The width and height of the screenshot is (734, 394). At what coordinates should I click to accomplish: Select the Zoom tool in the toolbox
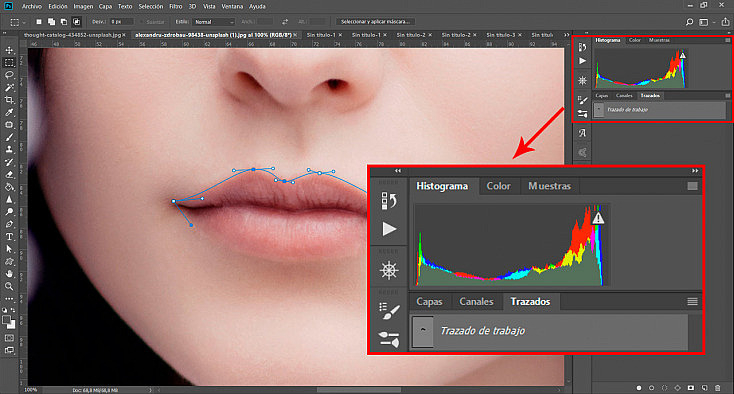9,286
